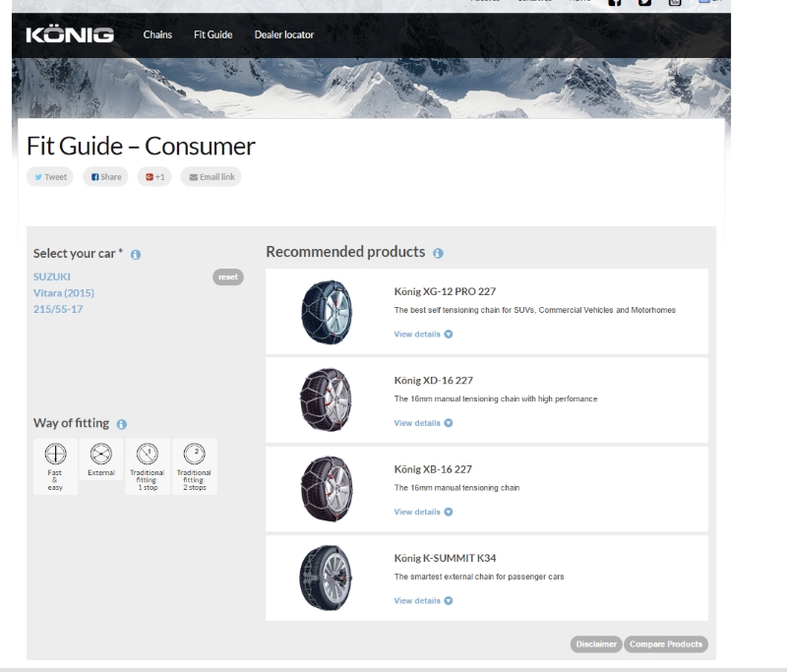
Task: Go to Dealer locator
Action: (x=284, y=34)
